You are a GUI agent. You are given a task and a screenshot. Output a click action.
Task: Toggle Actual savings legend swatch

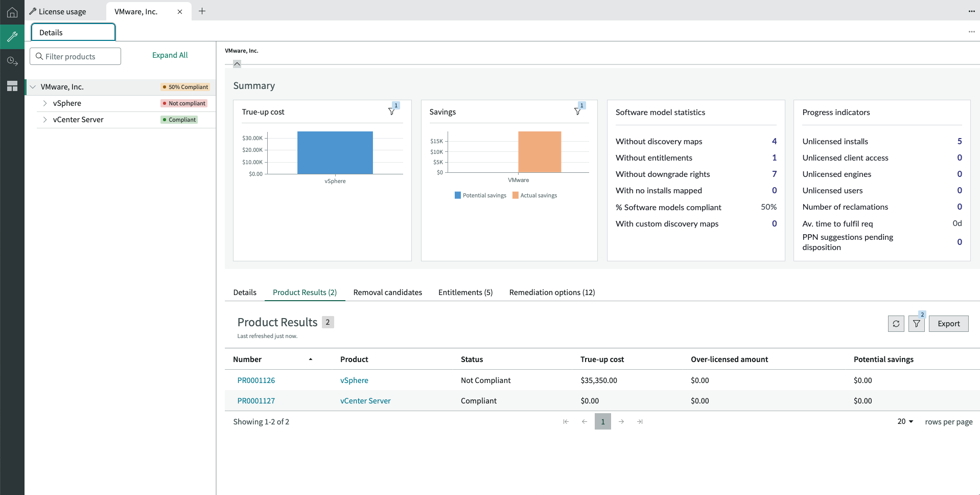516,195
